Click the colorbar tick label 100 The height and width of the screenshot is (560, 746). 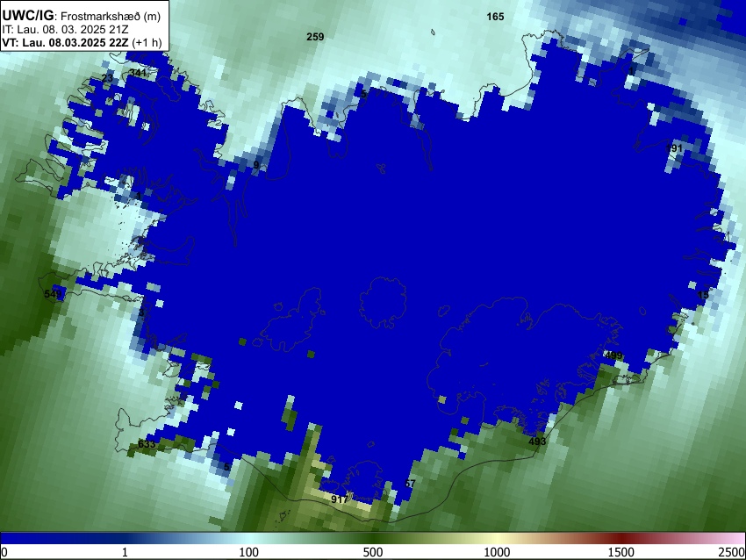[249, 552]
